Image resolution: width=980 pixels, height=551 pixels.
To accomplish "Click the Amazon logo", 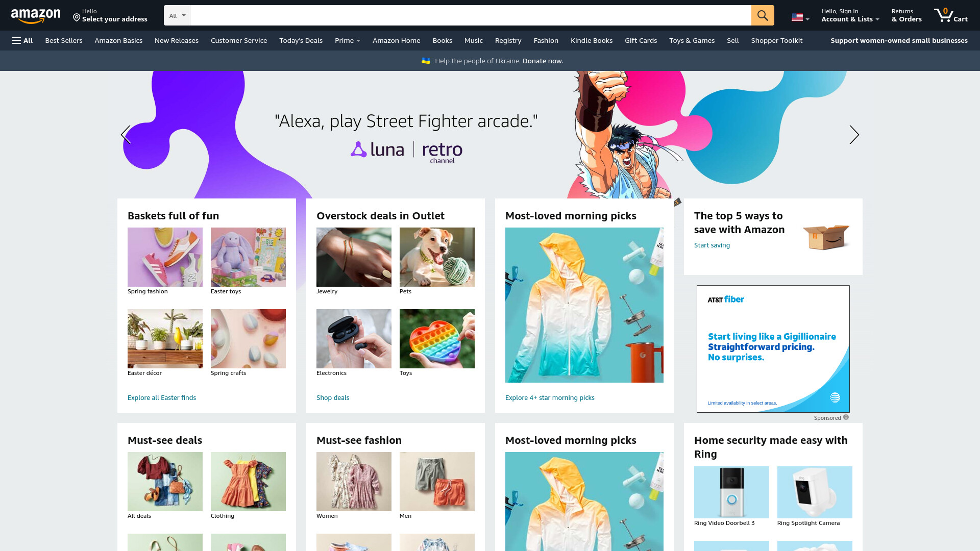I will point(36,16).
